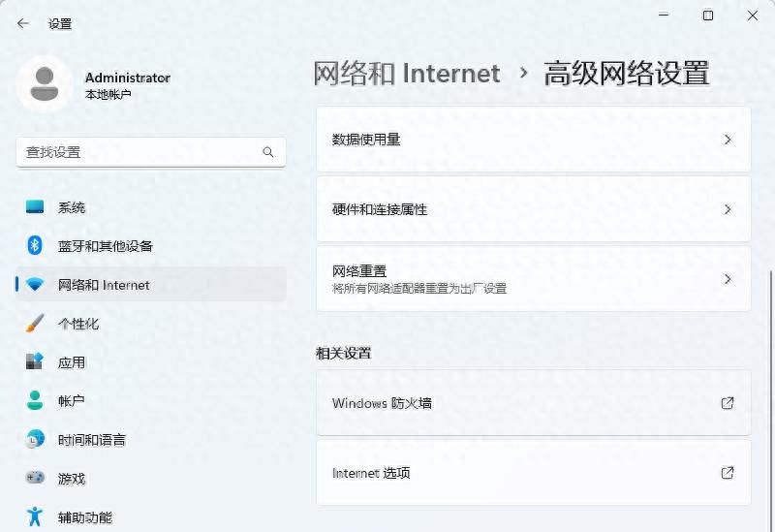Open 硬件和连接属性 via its chevron

(x=728, y=209)
